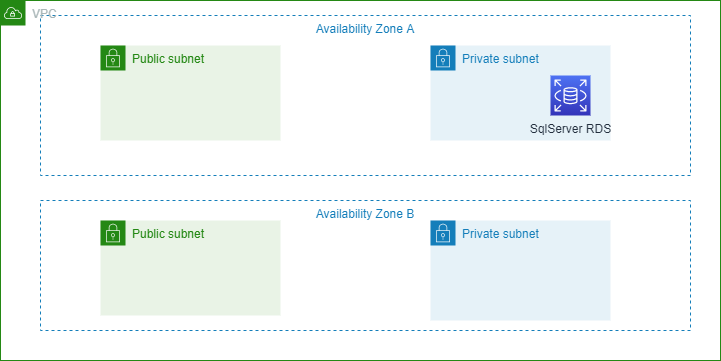Click the blue lock icon in Zone B
Viewport: 721px width, 361px height.
pos(443,233)
